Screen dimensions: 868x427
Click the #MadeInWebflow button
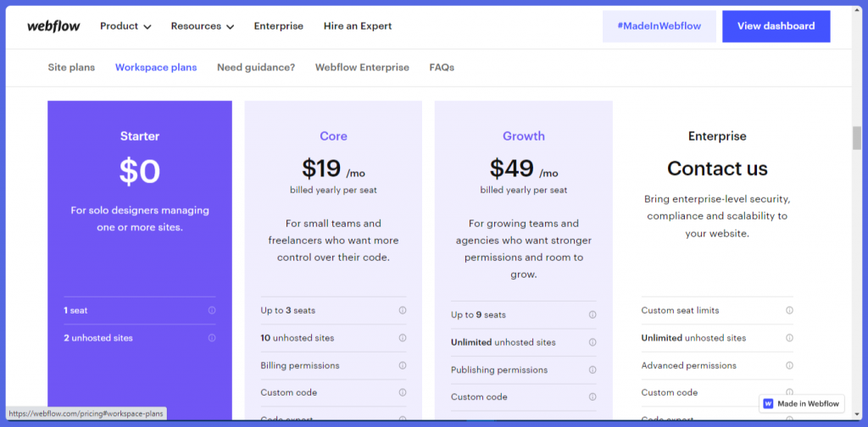[659, 26]
